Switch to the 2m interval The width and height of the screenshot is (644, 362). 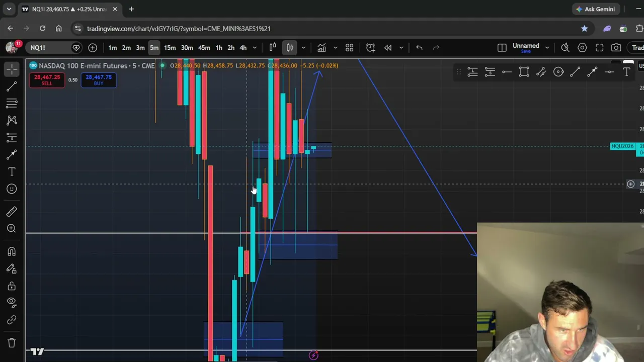pos(126,48)
